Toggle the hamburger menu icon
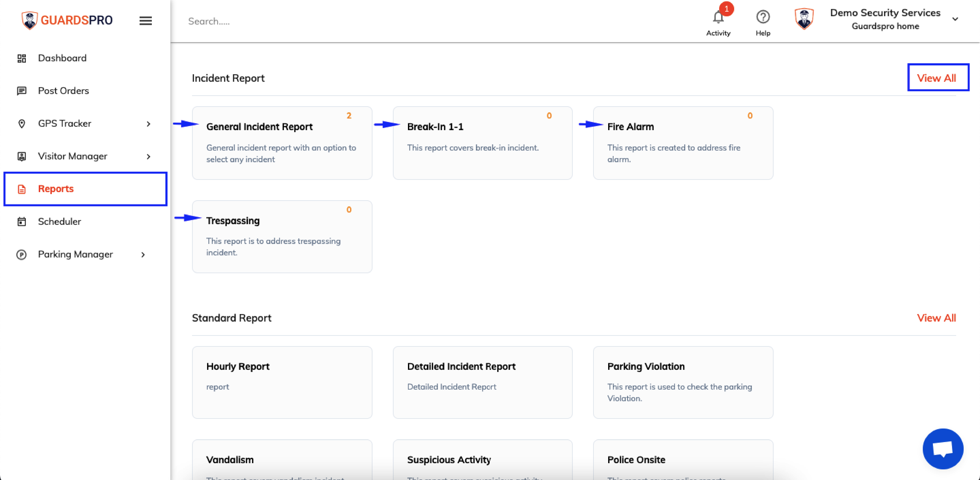980x480 pixels. click(145, 21)
